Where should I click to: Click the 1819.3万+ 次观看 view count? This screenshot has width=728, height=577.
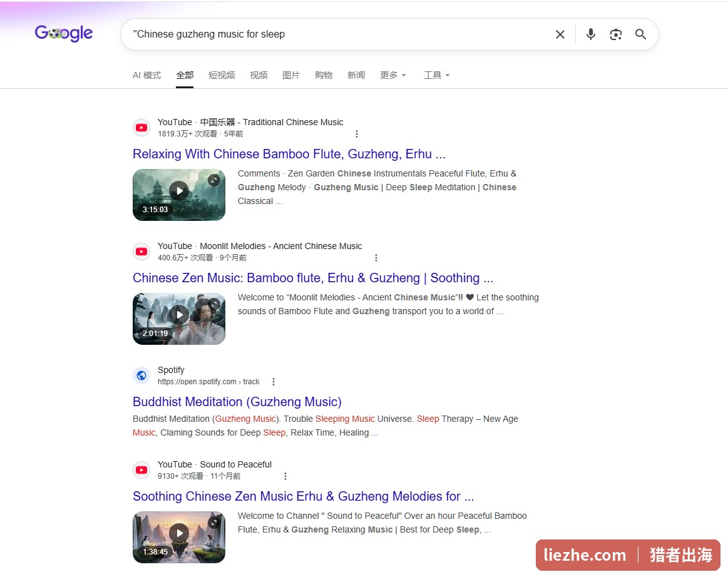click(x=187, y=134)
